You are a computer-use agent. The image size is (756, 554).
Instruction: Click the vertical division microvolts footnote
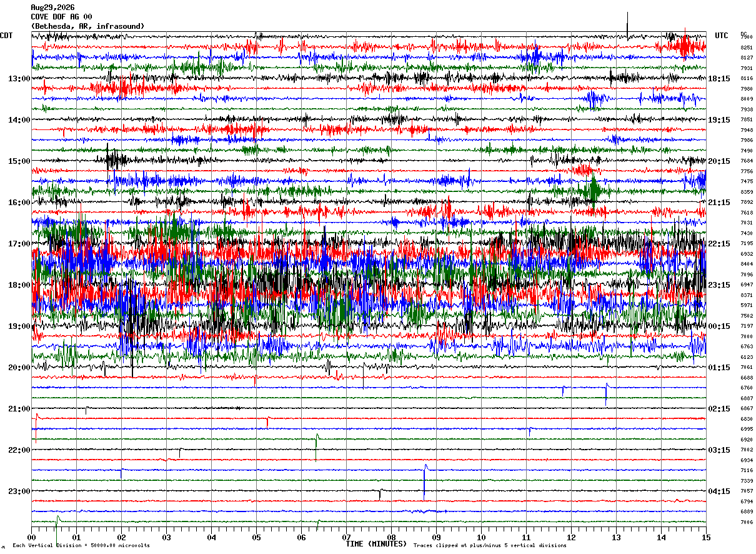tap(81, 546)
